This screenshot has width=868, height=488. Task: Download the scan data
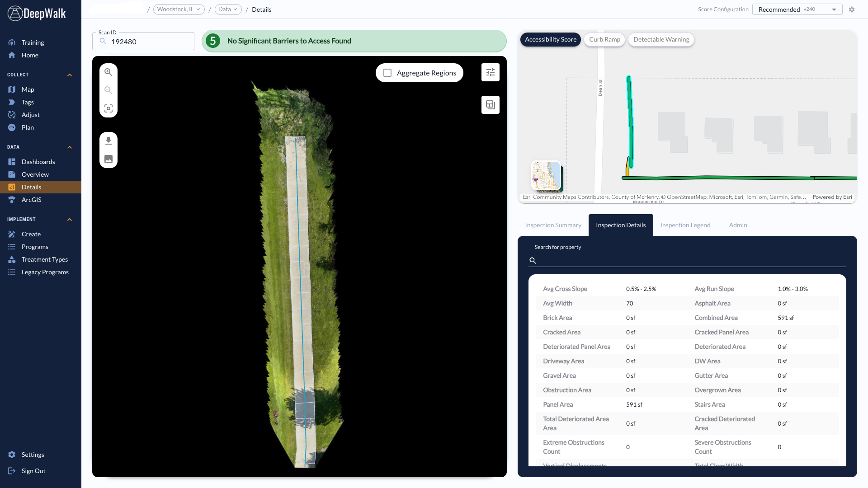pos(108,141)
